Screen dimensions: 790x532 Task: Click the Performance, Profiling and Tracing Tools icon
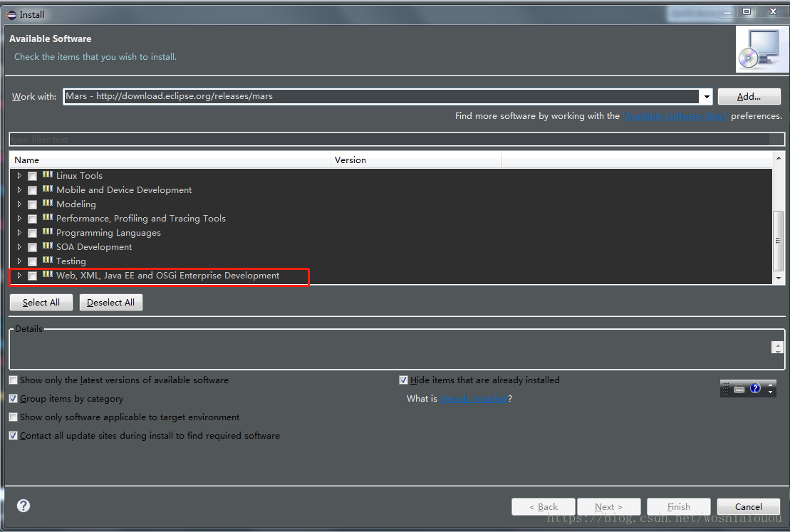(48, 218)
